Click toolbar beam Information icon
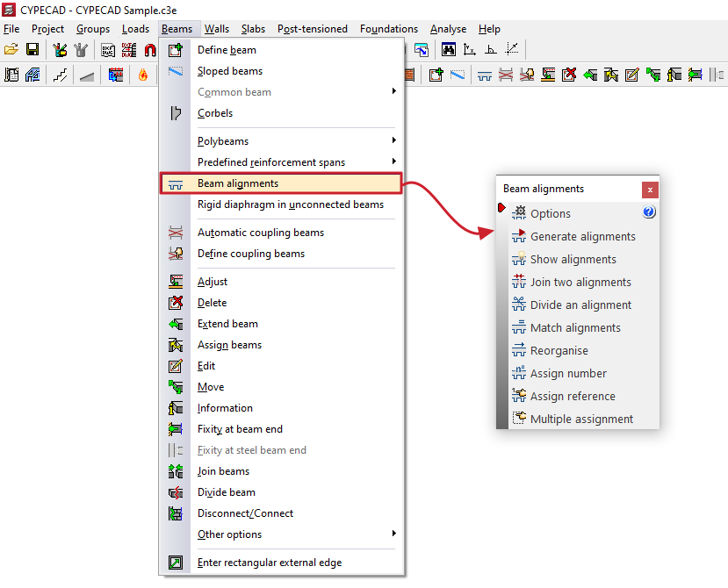This screenshot has width=728, height=588. click(674, 75)
